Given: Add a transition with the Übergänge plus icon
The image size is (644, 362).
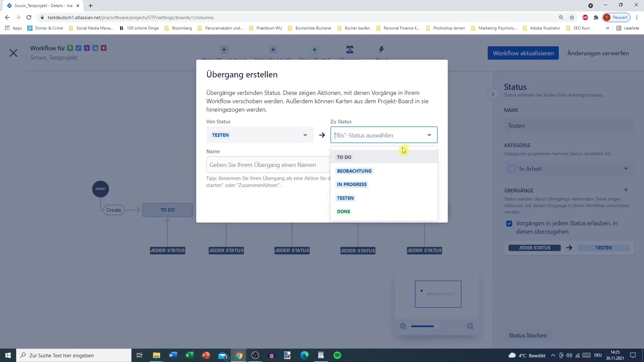Looking at the screenshot, I should pyautogui.click(x=626, y=190).
